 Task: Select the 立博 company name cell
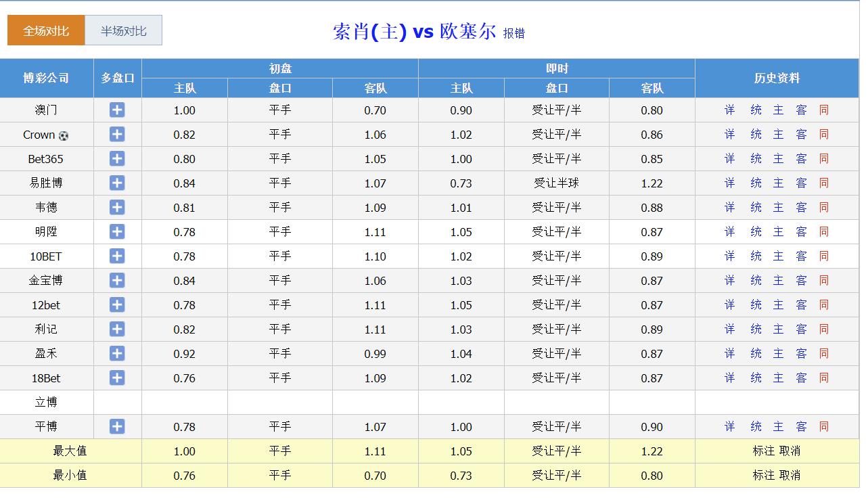pyautogui.click(x=47, y=403)
